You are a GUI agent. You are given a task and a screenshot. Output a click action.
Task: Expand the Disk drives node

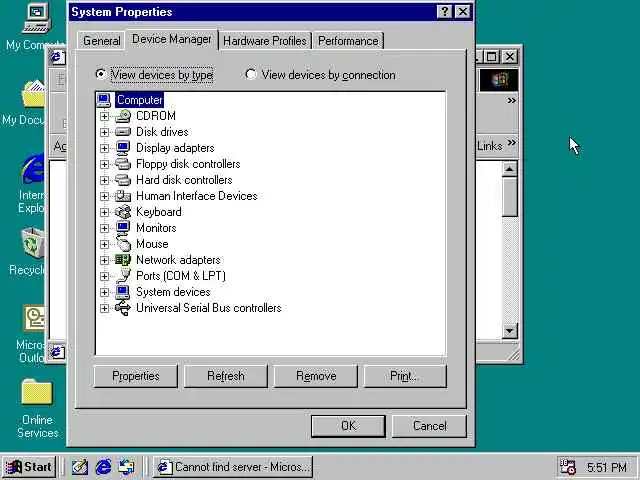104,132
